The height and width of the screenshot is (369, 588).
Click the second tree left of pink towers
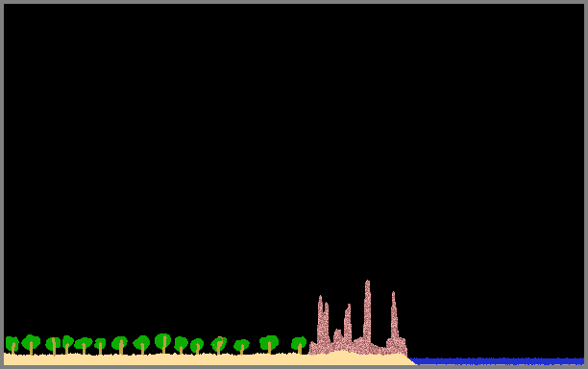click(x=269, y=344)
